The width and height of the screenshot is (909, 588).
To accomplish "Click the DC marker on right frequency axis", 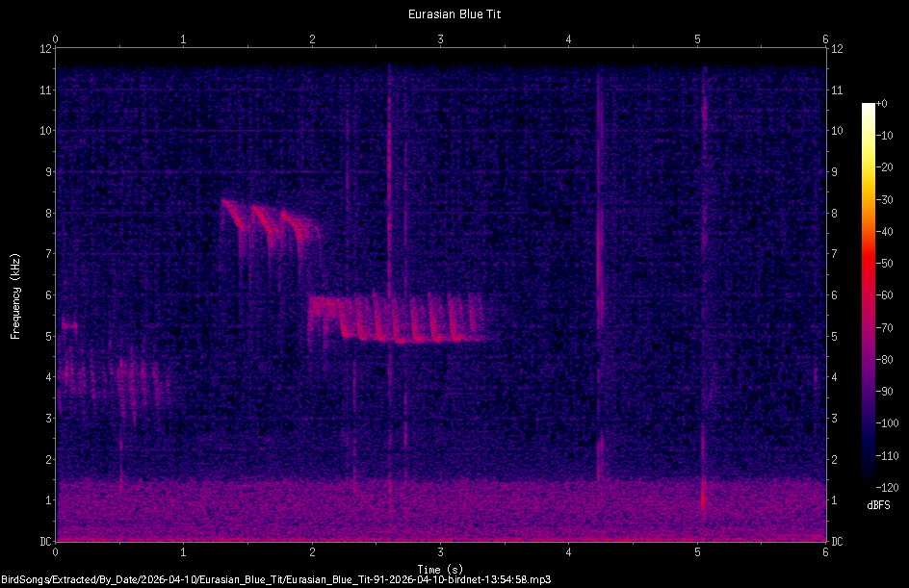I will pos(836,542).
